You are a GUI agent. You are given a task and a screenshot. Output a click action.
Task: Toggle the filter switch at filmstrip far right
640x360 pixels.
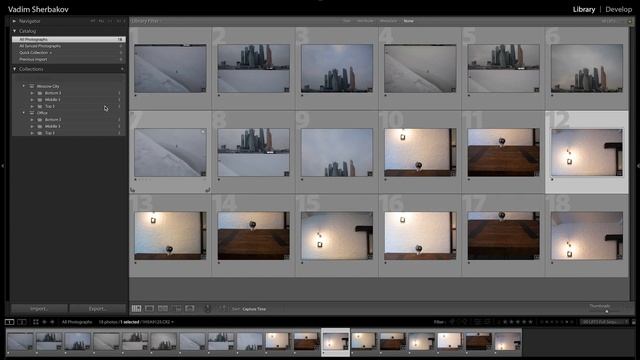pyautogui.click(x=633, y=322)
